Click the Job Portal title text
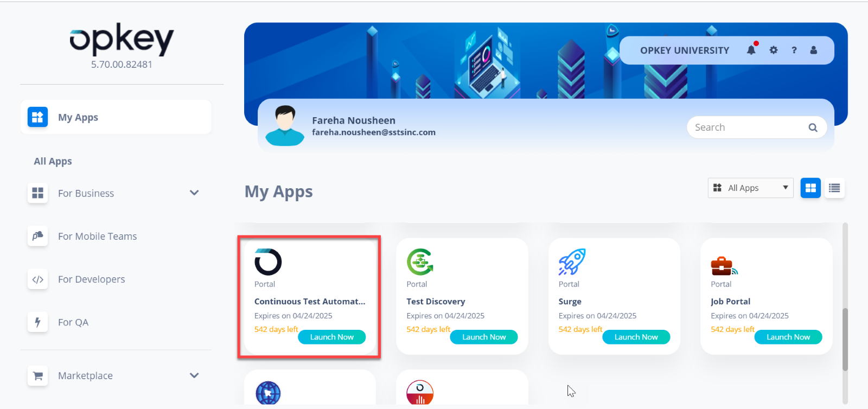 click(x=730, y=302)
